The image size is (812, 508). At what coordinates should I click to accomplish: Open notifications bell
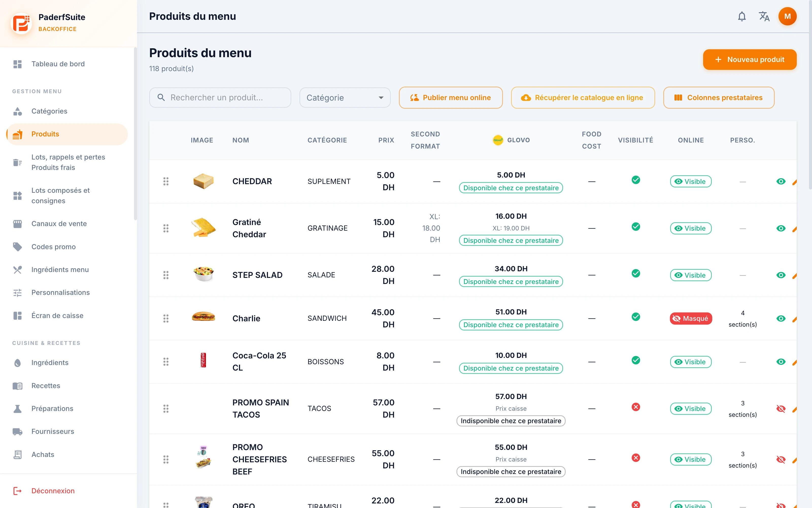click(742, 16)
